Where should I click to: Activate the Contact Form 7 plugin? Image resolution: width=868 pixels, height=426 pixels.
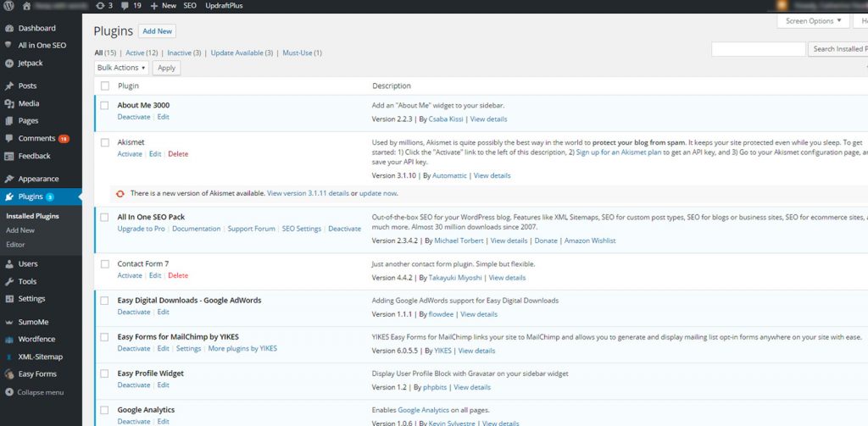130,275
